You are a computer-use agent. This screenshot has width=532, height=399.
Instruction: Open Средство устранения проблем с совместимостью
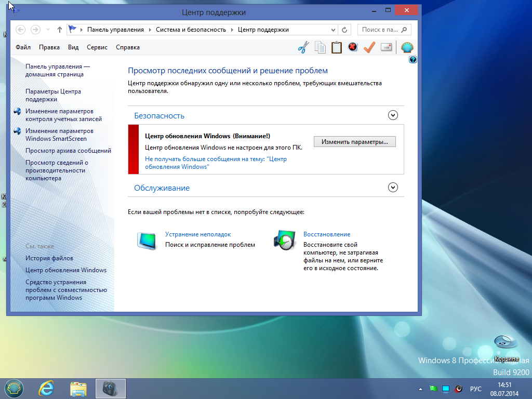click(x=66, y=290)
